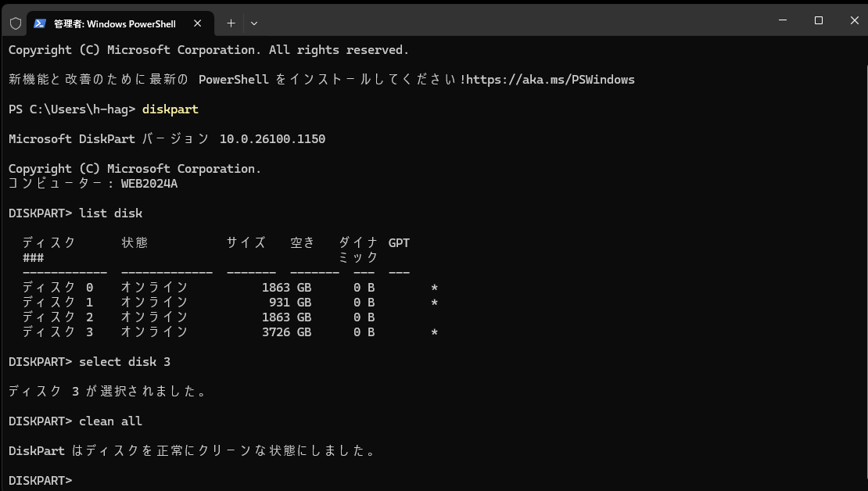
Task: Open a new tab with plus button
Action: [231, 23]
